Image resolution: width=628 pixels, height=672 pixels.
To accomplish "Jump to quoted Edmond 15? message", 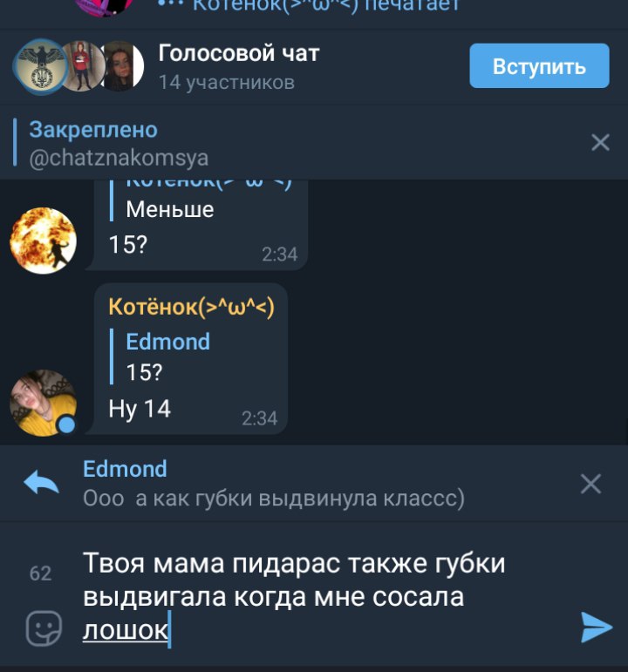I will (x=167, y=356).
